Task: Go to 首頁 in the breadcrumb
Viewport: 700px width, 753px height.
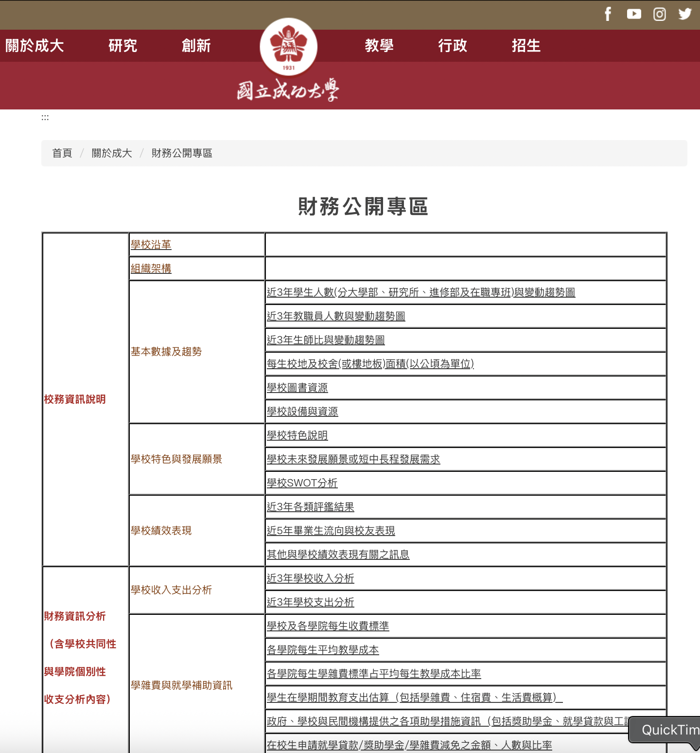Action: (x=62, y=153)
